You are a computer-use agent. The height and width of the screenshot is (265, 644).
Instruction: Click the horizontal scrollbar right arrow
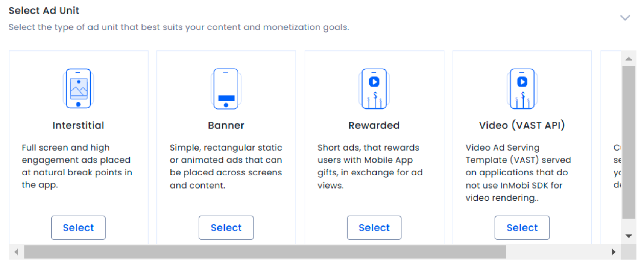614,252
